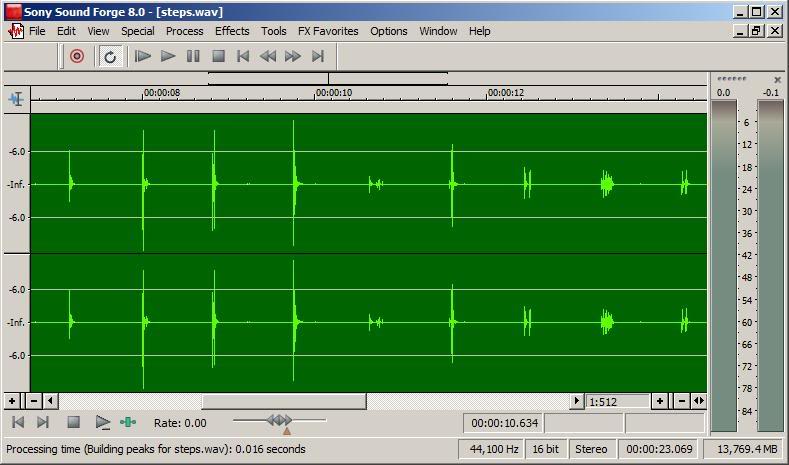Open the Effects menu
The image size is (789, 465).
[x=232, y=31]
